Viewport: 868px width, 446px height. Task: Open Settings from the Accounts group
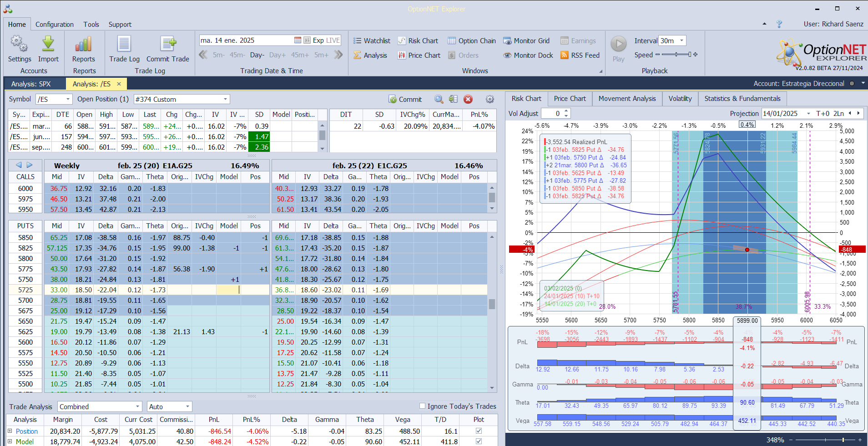20,49
